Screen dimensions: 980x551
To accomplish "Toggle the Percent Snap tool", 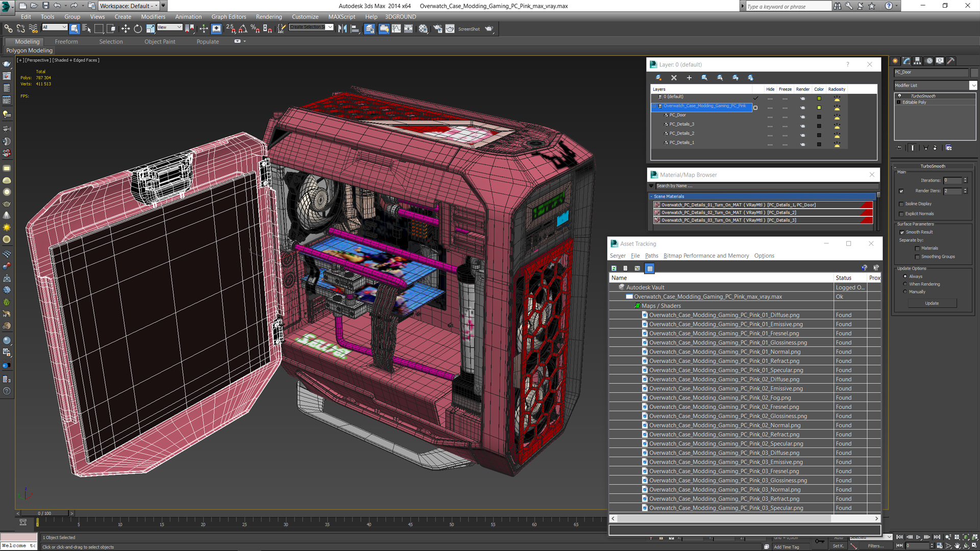I will pyautogui.click(x=255, y=29).
